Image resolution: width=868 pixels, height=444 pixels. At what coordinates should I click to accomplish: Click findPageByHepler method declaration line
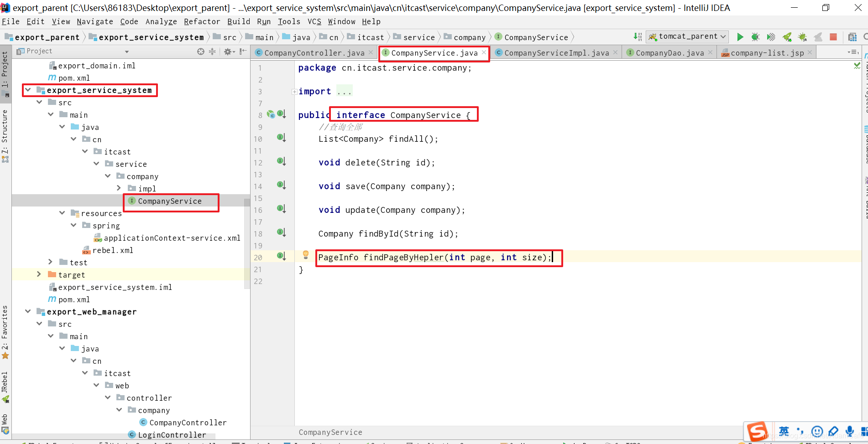pyautogui.click(x=435, y=258)
